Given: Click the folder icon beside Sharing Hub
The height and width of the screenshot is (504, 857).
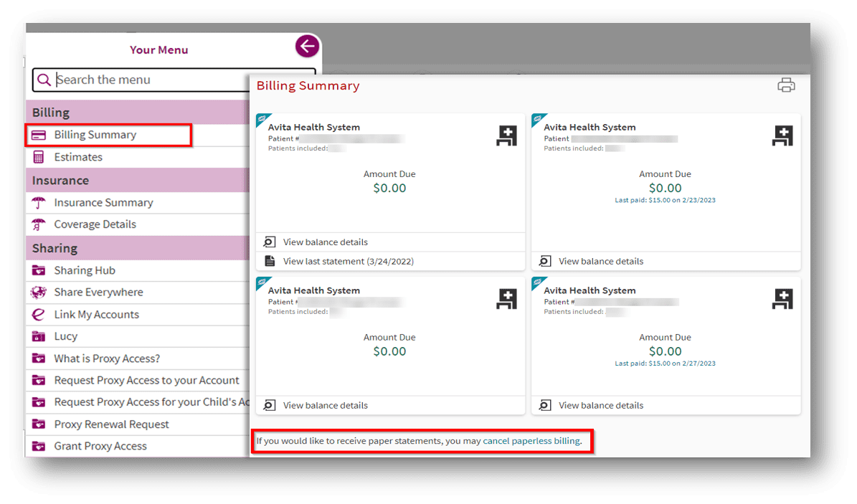Looking at the screenshot, I should [x=38, y=270].
